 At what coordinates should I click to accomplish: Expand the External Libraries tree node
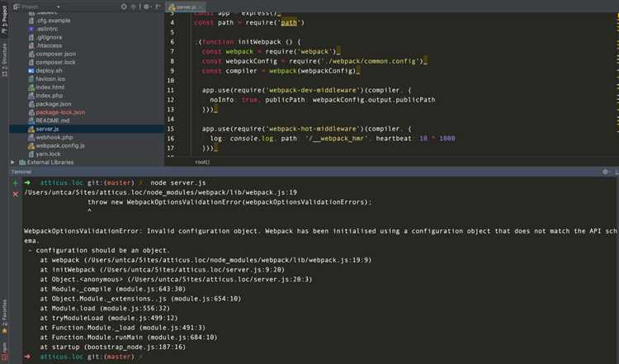pyautogui.click(x=12, y=163)
